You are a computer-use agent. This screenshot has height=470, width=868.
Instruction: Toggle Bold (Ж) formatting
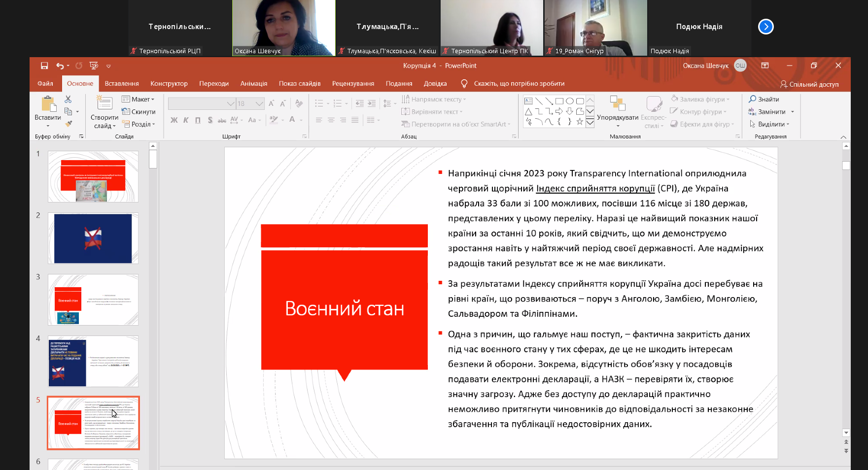point(174,120)
